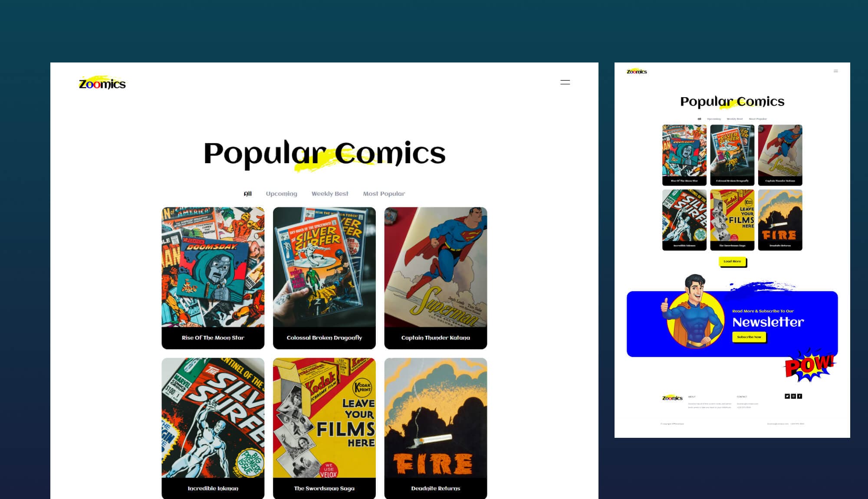868x499 pixels.
Task: Select the Most Popular filter tab
Action: coord(384,194)
